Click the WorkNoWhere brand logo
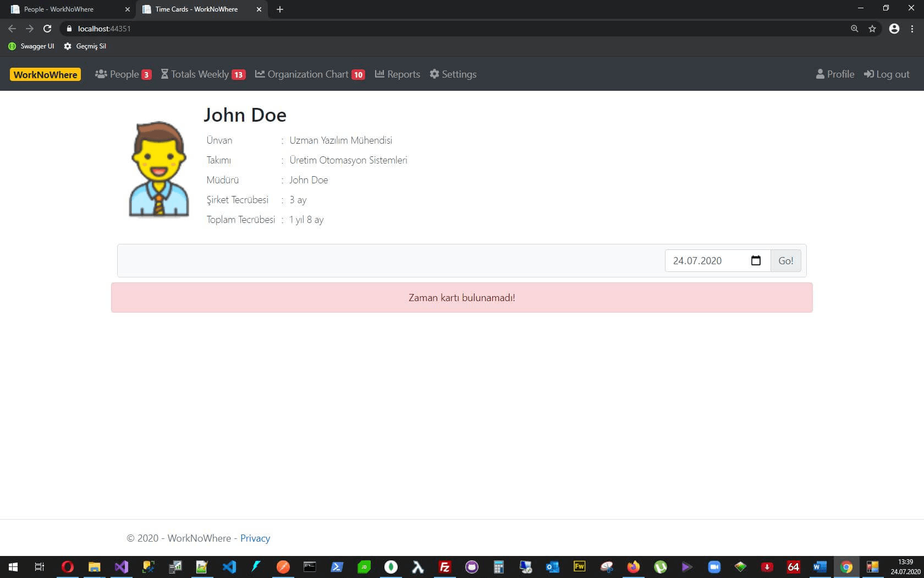Screen dimensions: 924x578 (45, 74)
